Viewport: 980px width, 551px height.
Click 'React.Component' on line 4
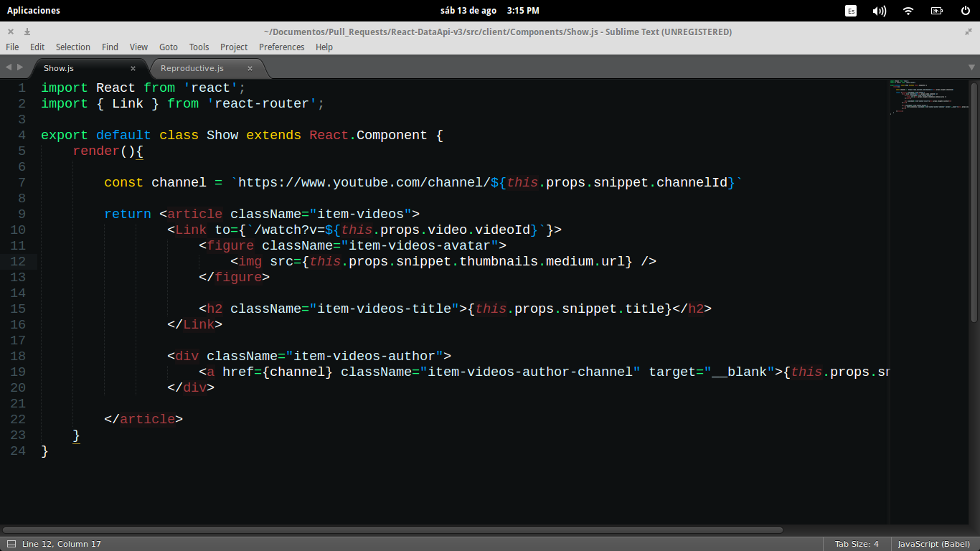click(368, 135)
